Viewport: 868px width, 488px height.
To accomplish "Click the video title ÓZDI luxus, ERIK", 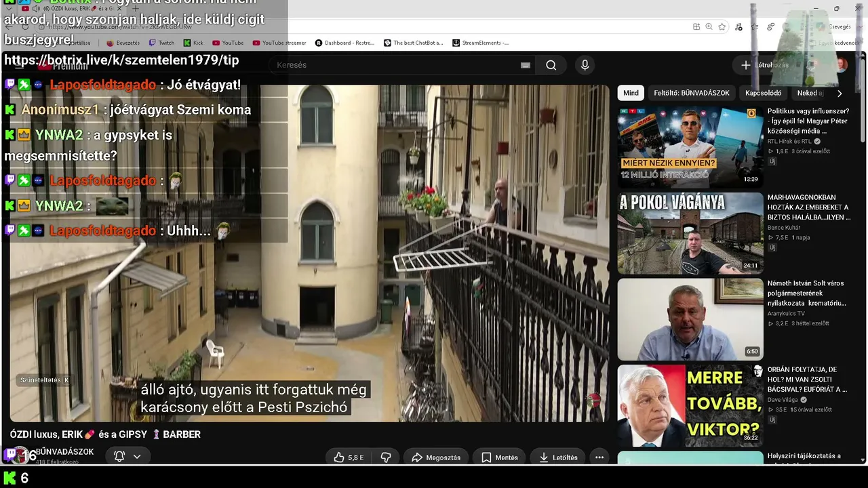I will [105, 434].
